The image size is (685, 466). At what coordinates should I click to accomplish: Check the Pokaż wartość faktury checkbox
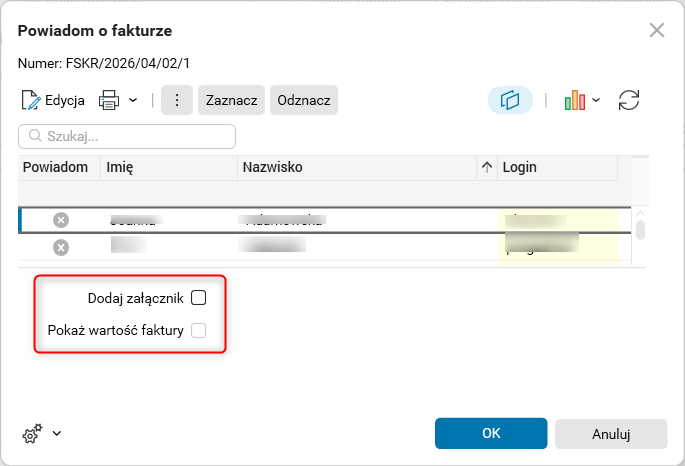(x=199, y=331)
